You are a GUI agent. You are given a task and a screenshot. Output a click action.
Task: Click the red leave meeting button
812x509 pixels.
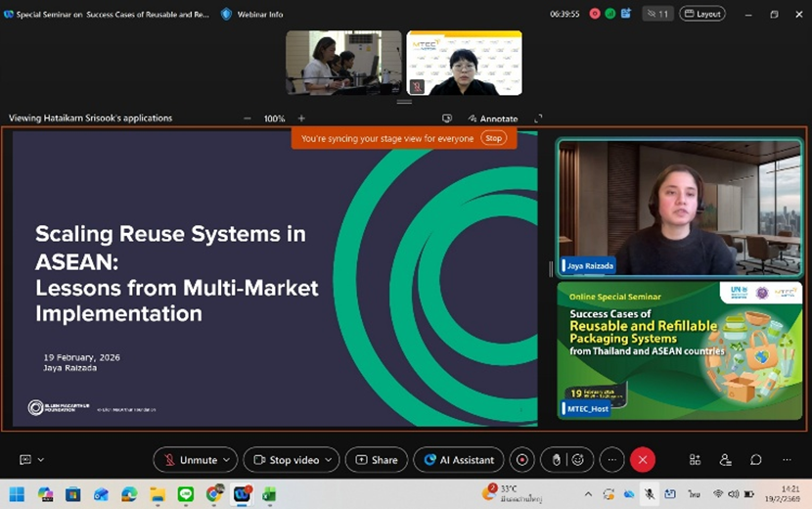[642, 460]
